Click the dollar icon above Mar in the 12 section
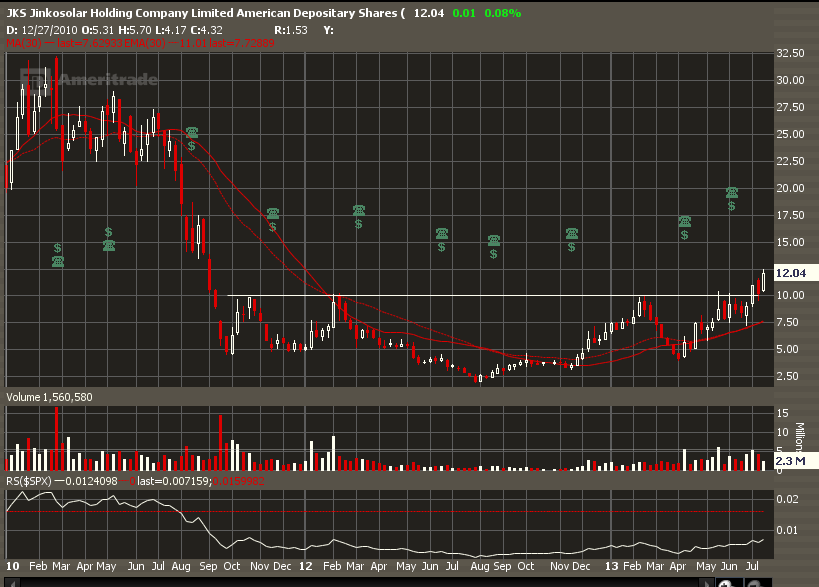The height and width of the screenshot is (587, 819). (358, 224)
